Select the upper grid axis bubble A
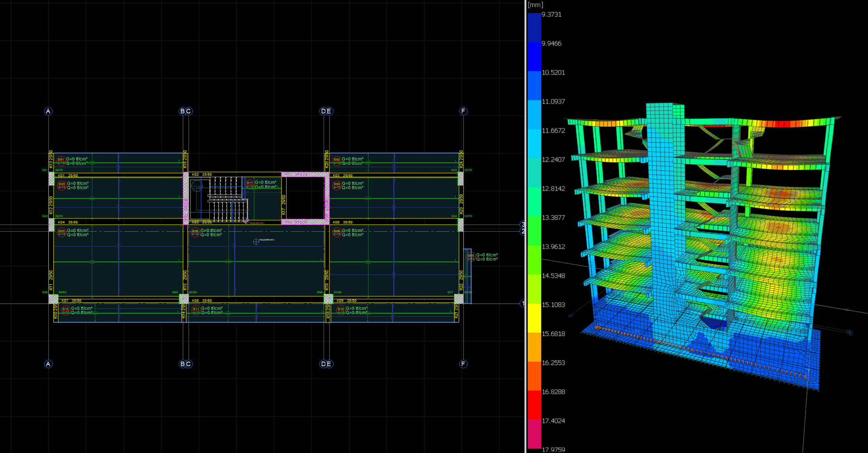This screenshot has width=868, height=453. coord(48,111)
